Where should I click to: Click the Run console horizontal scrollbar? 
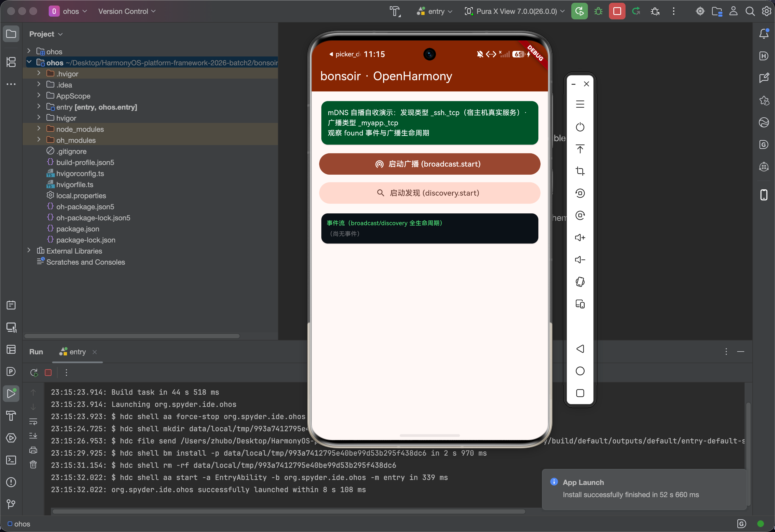(x=289, y=511)
